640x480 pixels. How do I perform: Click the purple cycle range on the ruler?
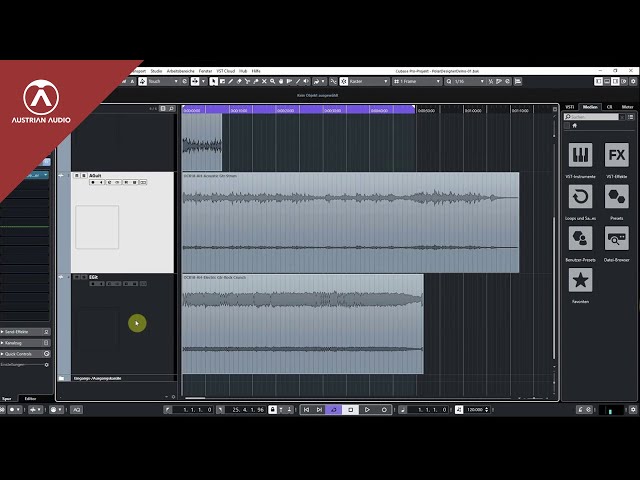(320, 110)
